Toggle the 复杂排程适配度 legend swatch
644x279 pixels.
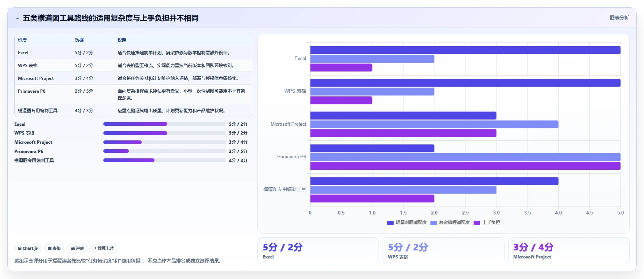[x=433, y=223]
